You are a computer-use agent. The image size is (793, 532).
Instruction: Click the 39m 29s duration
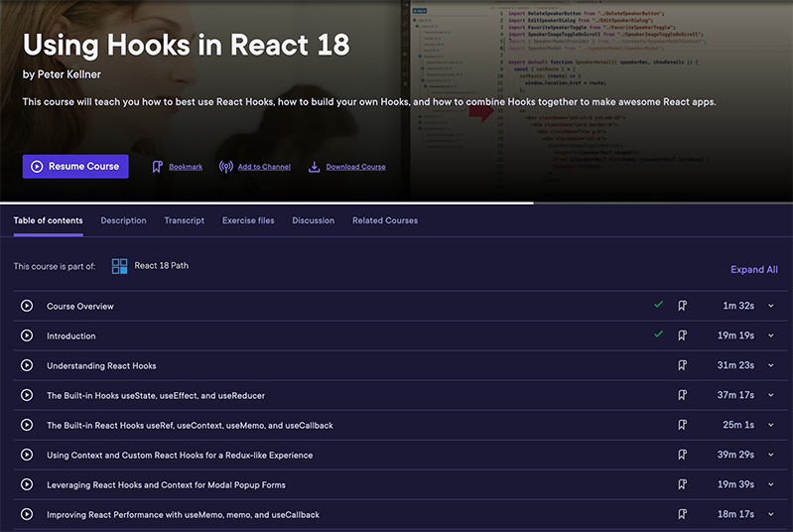pyautogui.click(x=735, y=455)
